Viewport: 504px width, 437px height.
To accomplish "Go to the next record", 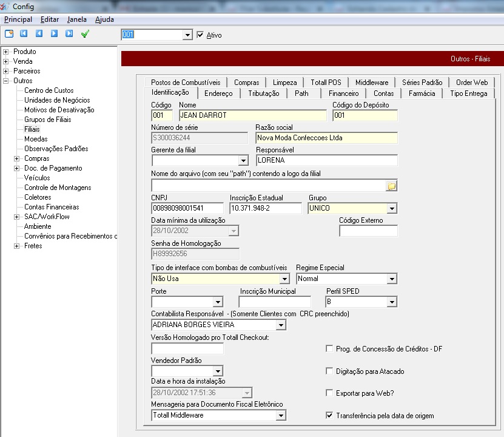I will pyautogui.click(x=54, y=34).
